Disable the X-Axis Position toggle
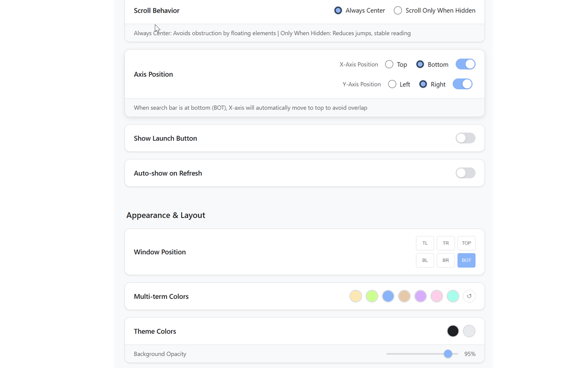The height and width of the screenshot is (368, 588). pos(465,64)
